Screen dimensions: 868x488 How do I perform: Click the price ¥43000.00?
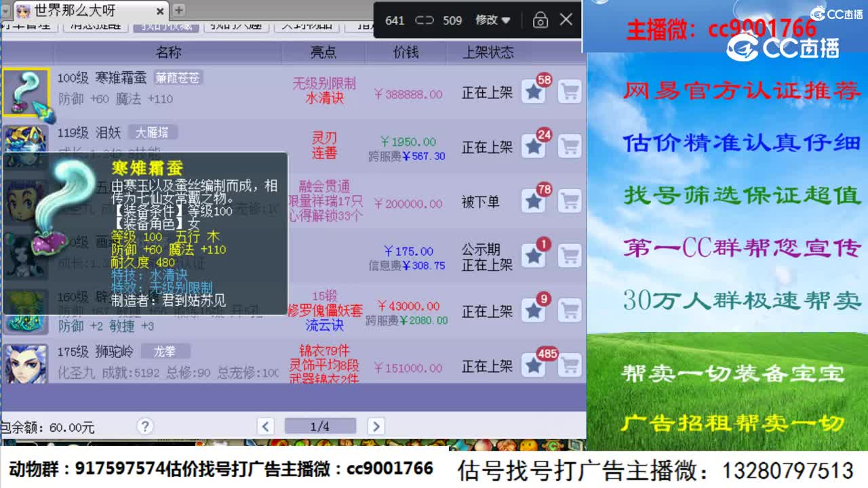click(x=408, y=306)
